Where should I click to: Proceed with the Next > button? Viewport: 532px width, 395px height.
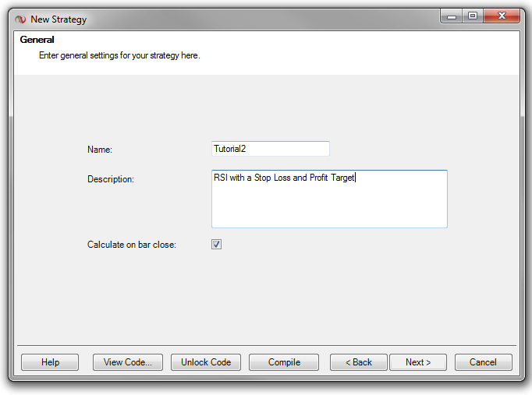tap(418, 362)
